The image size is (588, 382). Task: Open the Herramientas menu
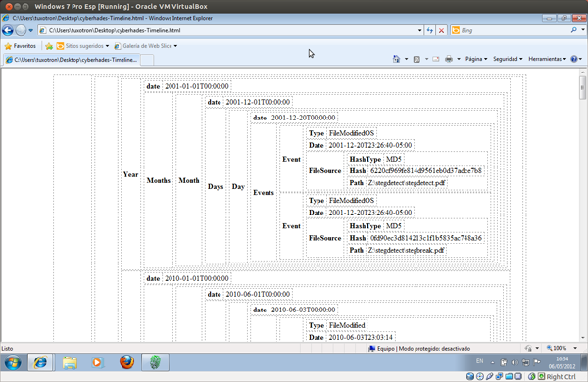click(547, 59)
